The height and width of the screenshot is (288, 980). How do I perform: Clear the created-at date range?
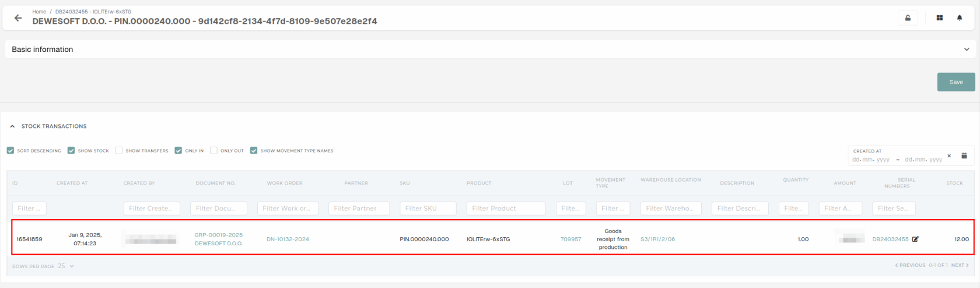click(949, 155)
